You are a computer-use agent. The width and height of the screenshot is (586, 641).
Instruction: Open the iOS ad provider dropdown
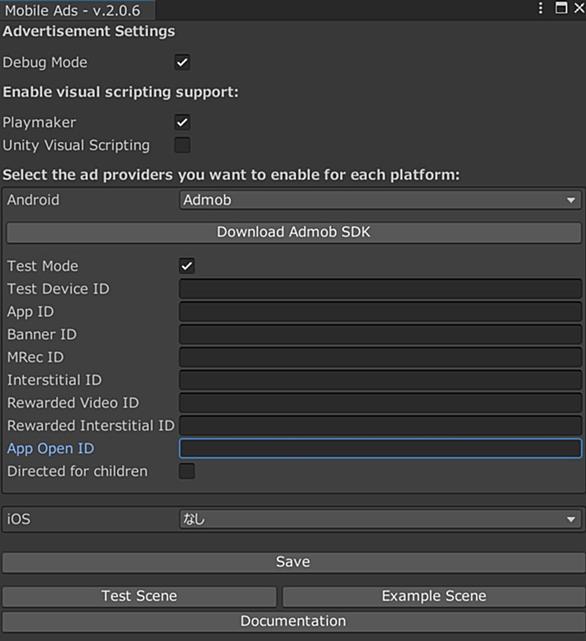click(x=380, y=519)
